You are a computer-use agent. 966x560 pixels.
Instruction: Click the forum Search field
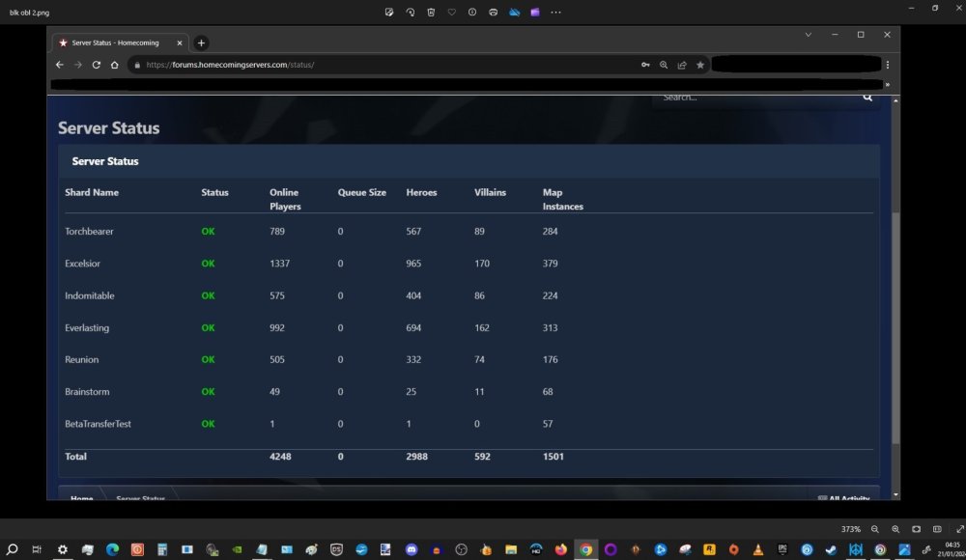click(753, 98)
